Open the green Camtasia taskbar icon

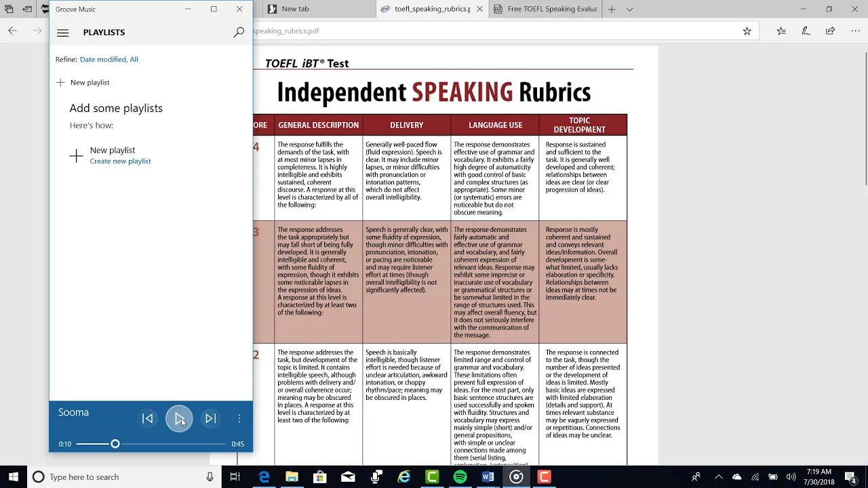(x=432, y=477)
